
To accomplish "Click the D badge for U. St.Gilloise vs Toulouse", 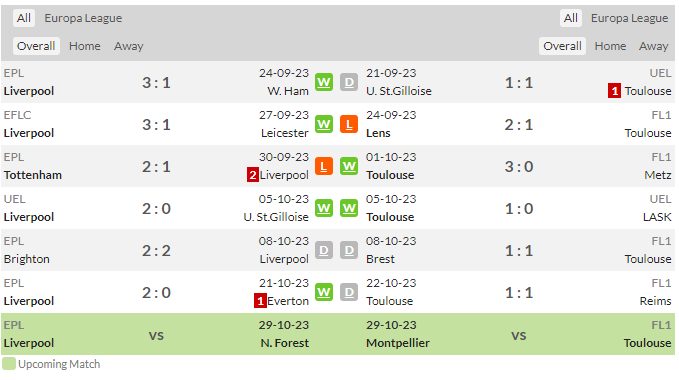I will click(349, 82).
